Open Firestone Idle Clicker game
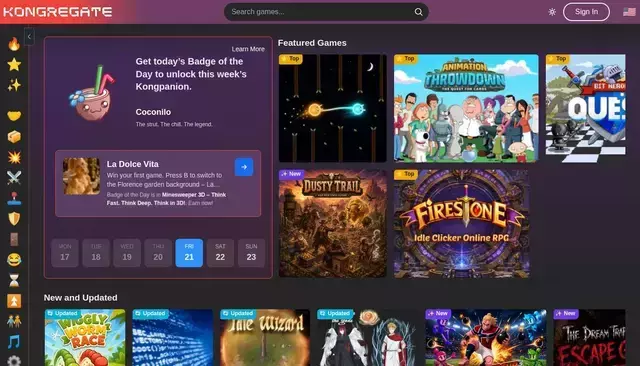640x366 pixels. tap(462, 224)
